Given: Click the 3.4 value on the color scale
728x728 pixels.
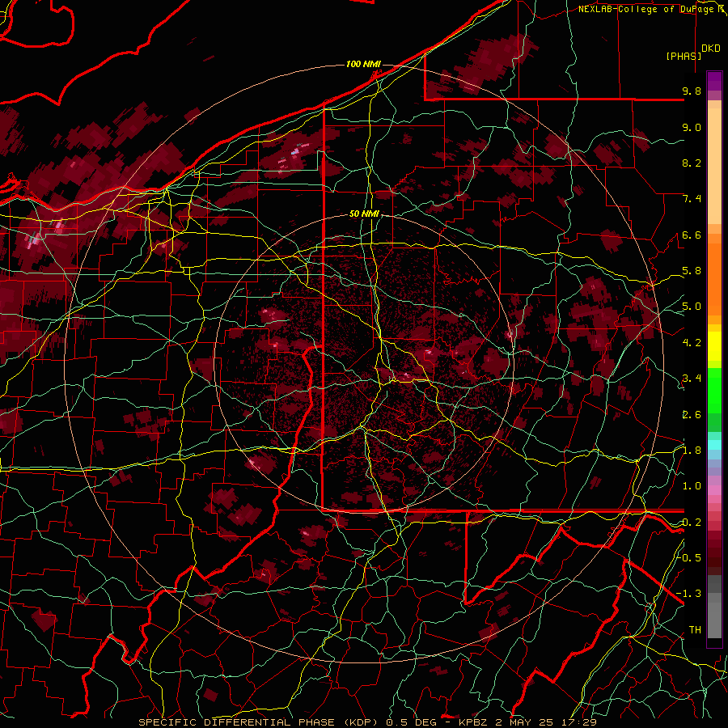Looking at the screenshot, I should pyautogui.click(x=692, y=379).
